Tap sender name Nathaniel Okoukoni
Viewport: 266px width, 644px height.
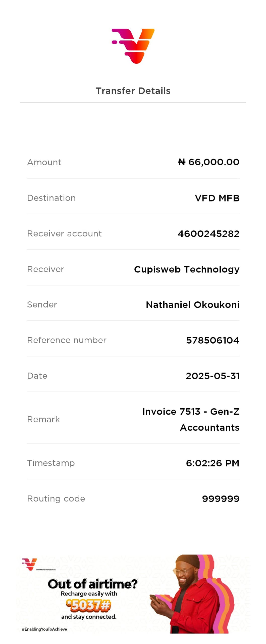[x=192, y=305]
